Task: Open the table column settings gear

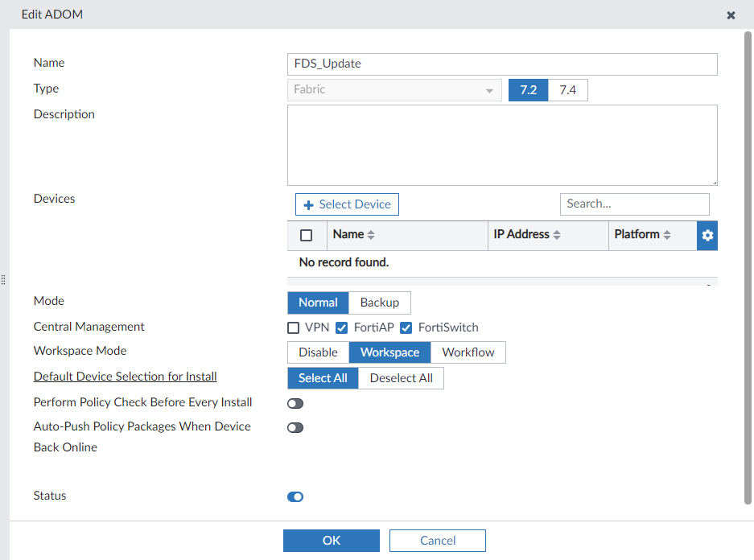Action: [707, 235]
